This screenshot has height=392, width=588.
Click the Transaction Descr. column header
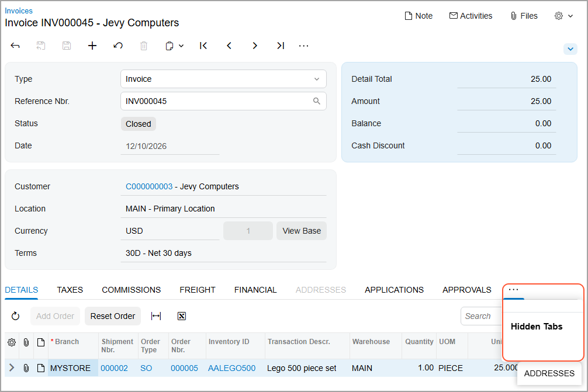[x=307, y=345]
